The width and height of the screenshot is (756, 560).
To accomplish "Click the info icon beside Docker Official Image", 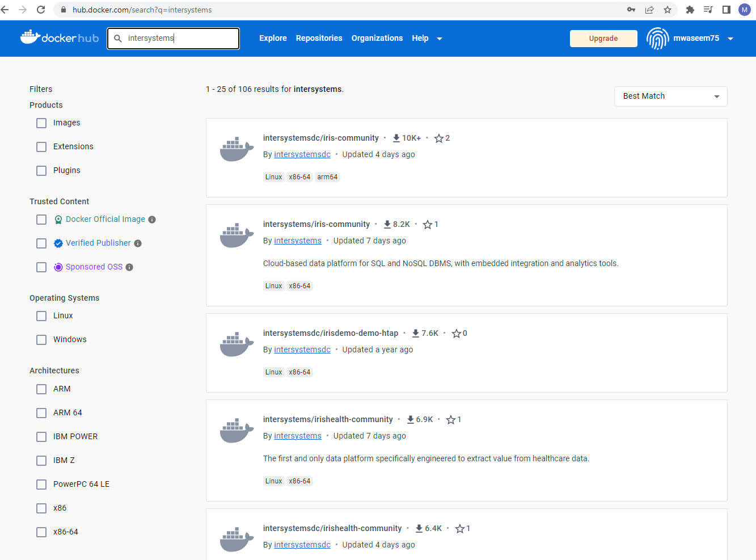I will point(152,220).
